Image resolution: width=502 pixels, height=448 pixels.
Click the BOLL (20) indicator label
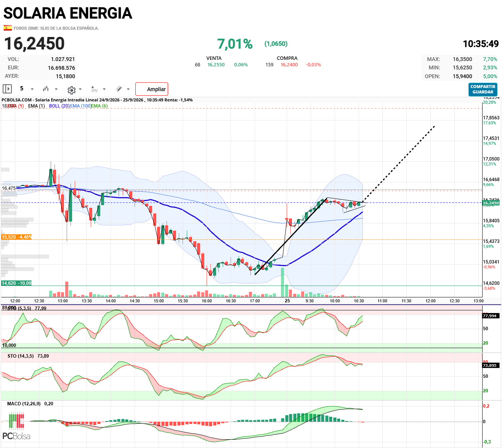[x=59, y=106]
